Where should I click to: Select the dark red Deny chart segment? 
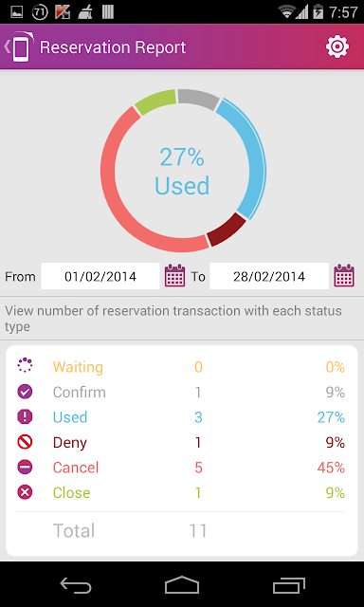[x=228, y=230]
